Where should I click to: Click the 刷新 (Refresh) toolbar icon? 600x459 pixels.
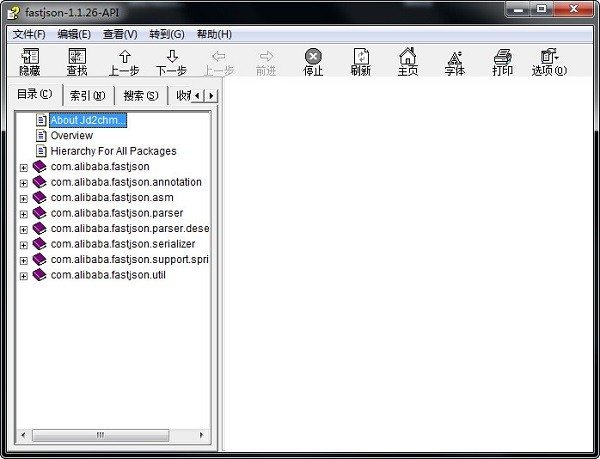361,57
